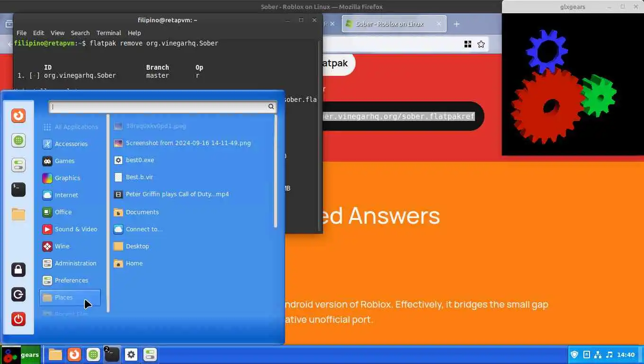Click the network connection tray icon
644x364 pixels.
tap(598, 355)
